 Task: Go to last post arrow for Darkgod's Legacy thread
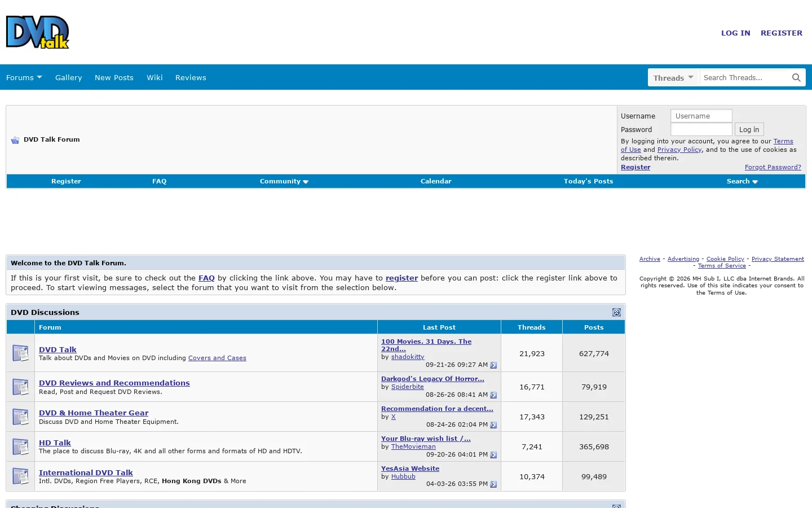(x=493, y=395)
